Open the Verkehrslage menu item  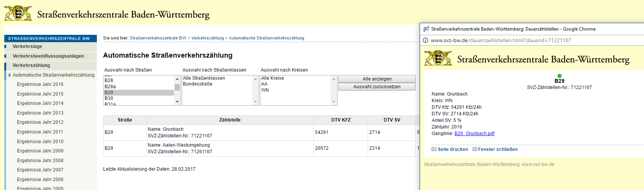28,46
